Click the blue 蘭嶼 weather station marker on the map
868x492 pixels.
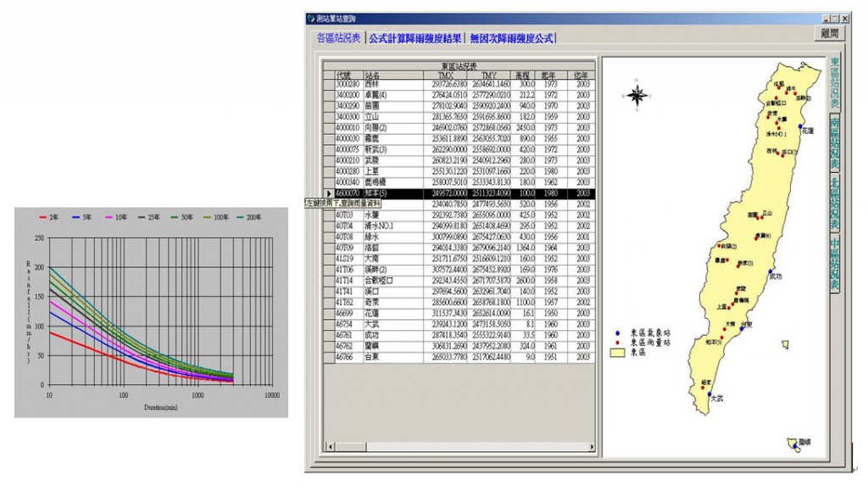[795, 445]
